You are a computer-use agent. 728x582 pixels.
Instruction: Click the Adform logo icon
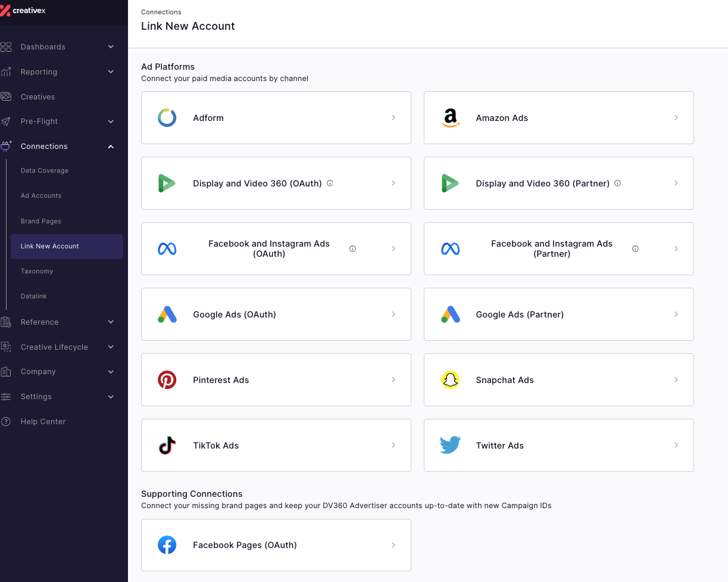pyautogui.click(x=167, y=118)
